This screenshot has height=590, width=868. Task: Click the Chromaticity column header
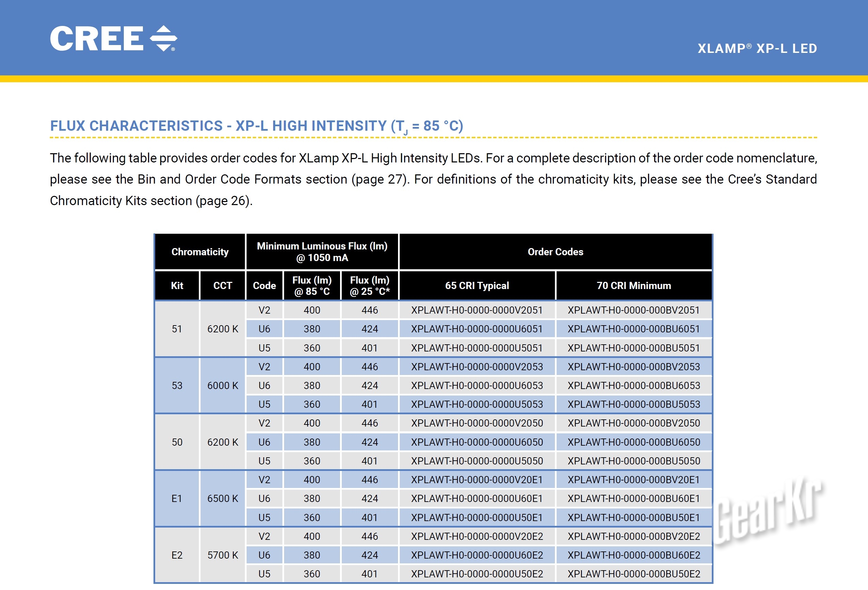200,252
